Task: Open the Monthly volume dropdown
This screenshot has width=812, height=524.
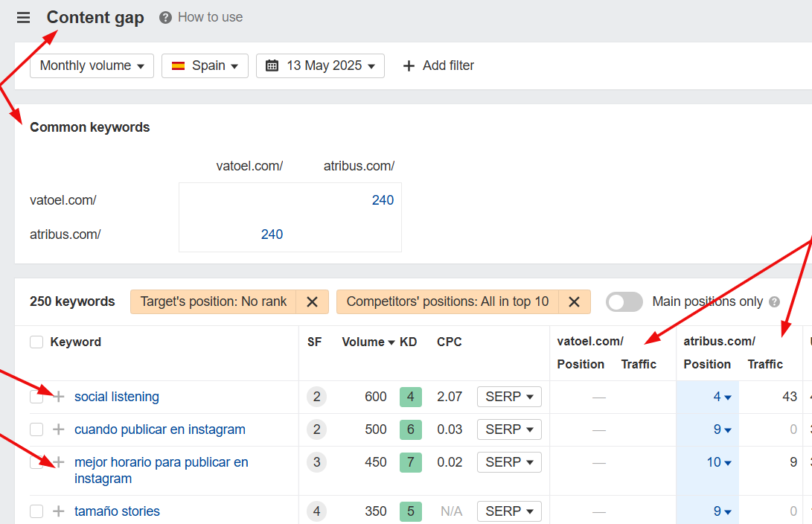Action: (92, 65)
